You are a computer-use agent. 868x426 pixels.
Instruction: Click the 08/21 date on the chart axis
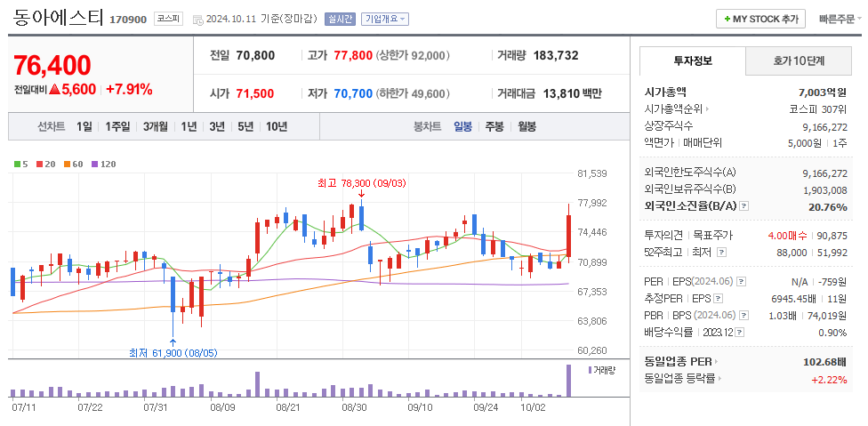coord(287,407)
